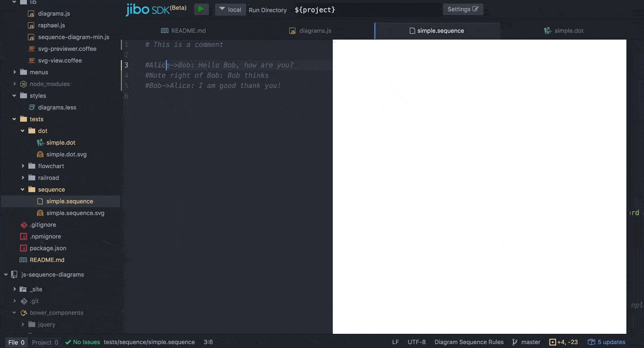
Task: Click the SVG icon beside simple.dot.svg
Action: [x=40, y=154]
